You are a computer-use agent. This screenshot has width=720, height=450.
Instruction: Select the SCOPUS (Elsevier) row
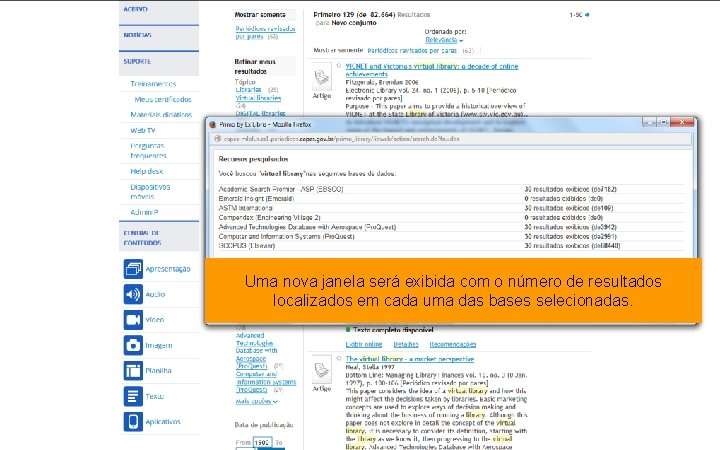point(451,246)
